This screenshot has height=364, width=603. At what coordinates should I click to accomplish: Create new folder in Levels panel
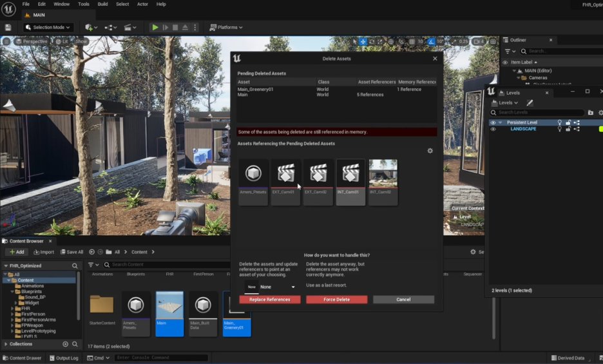pos(591,112)
